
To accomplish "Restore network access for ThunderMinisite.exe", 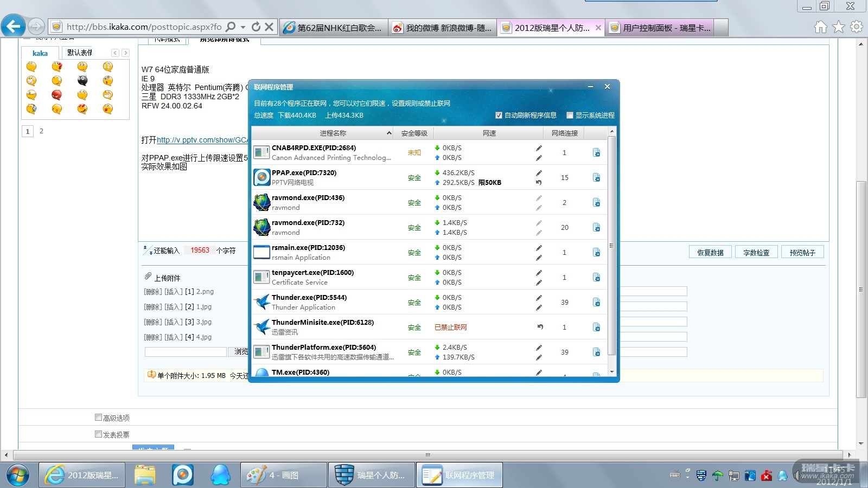I will [540, 327].
